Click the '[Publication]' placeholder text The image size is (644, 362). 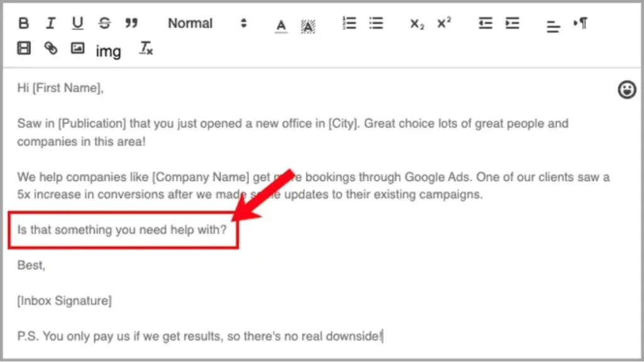92,124
